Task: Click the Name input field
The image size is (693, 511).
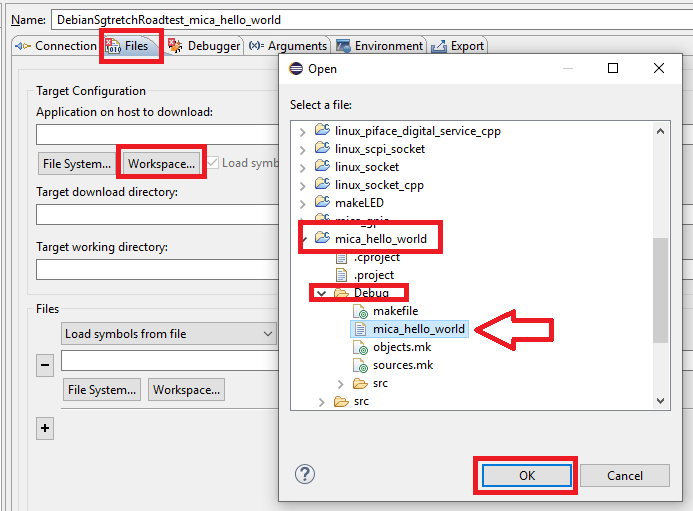Action: [371, 20]
